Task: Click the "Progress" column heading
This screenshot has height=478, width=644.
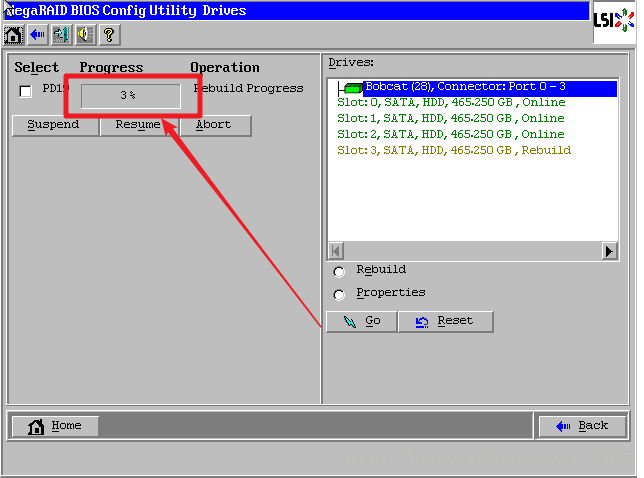Action: click(111, 68)
